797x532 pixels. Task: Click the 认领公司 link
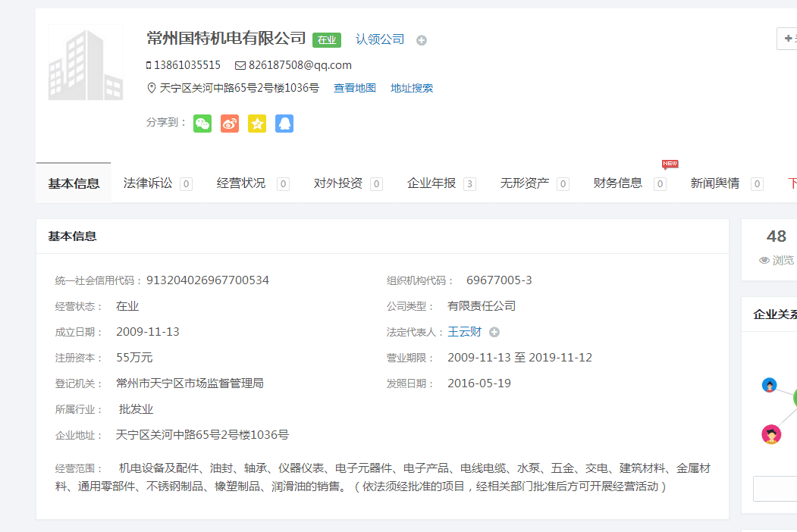pyautogui.click(x=380, y=39)
